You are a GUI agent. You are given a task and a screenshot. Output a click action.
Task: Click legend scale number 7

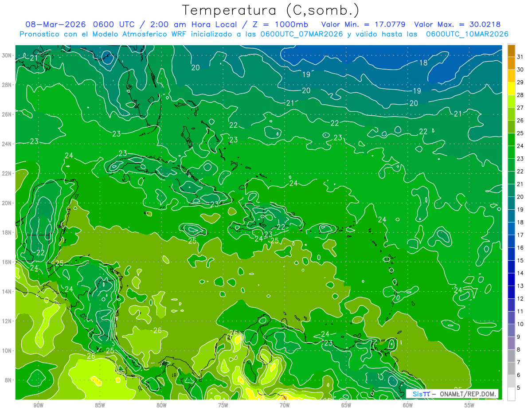coord(519,363)
